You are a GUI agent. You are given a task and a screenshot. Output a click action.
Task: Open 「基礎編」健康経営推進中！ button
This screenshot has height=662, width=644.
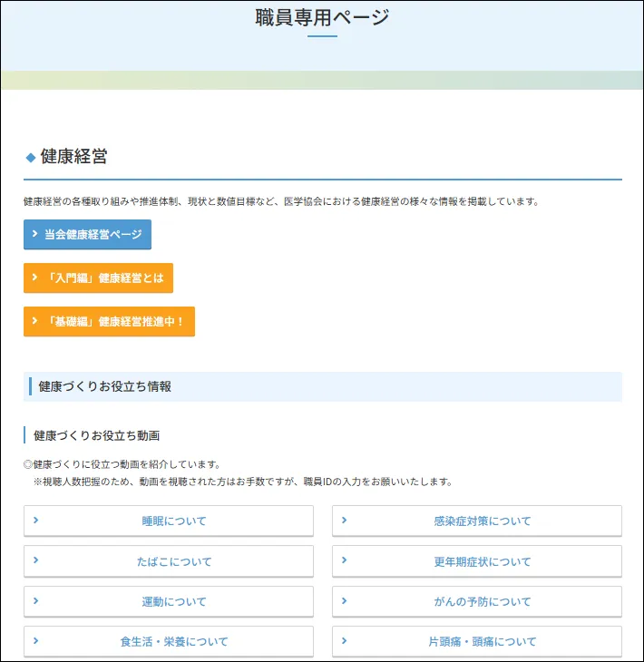[109, 321]
